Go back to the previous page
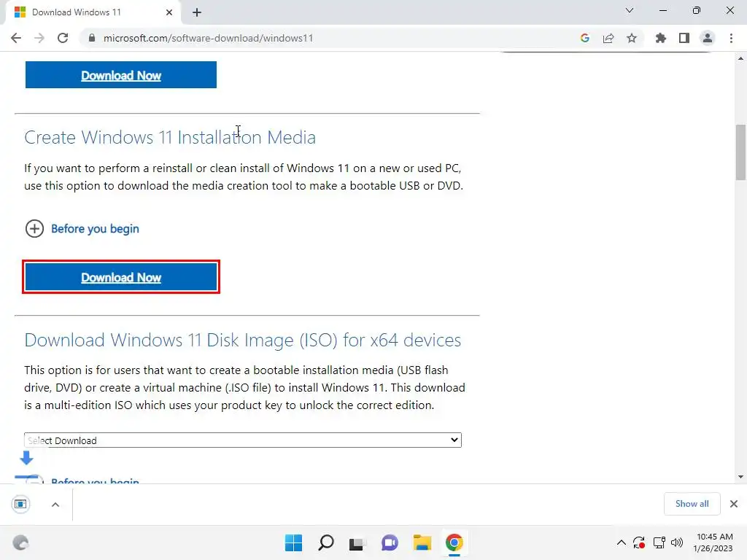The image size is (747, 560). coord(16,38)
